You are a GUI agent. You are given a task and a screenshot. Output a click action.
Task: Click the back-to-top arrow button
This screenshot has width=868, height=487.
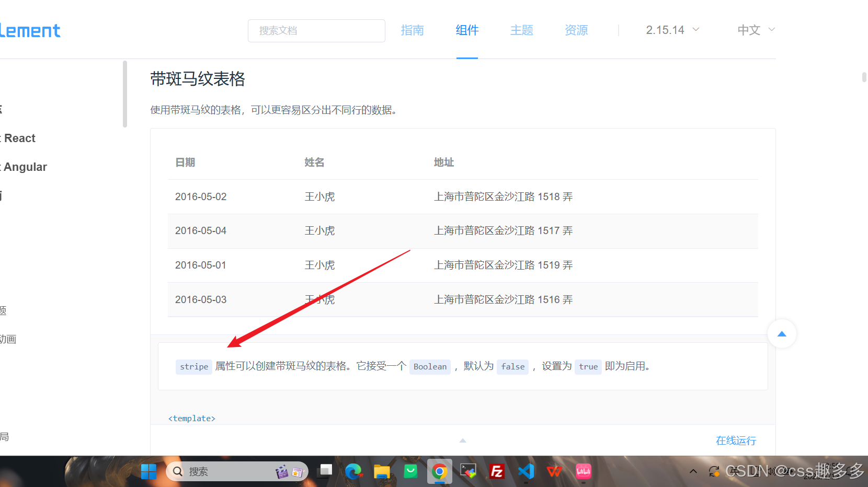(782, 334)
